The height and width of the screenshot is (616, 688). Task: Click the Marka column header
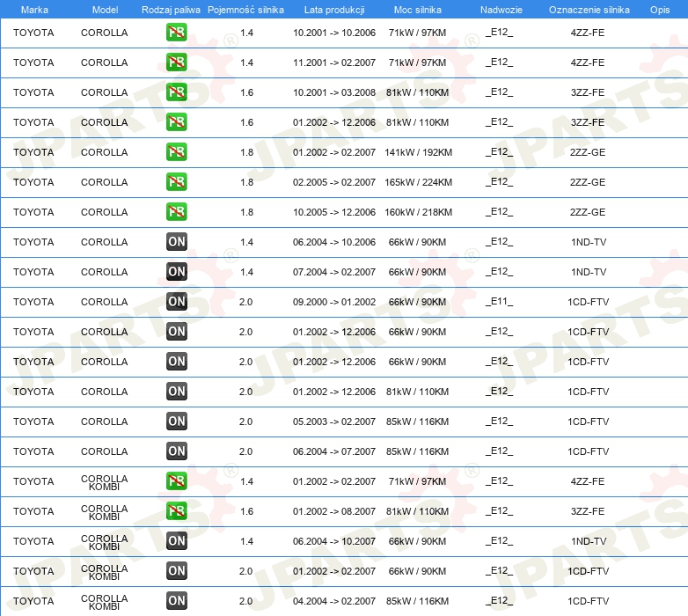coord(34,10)
